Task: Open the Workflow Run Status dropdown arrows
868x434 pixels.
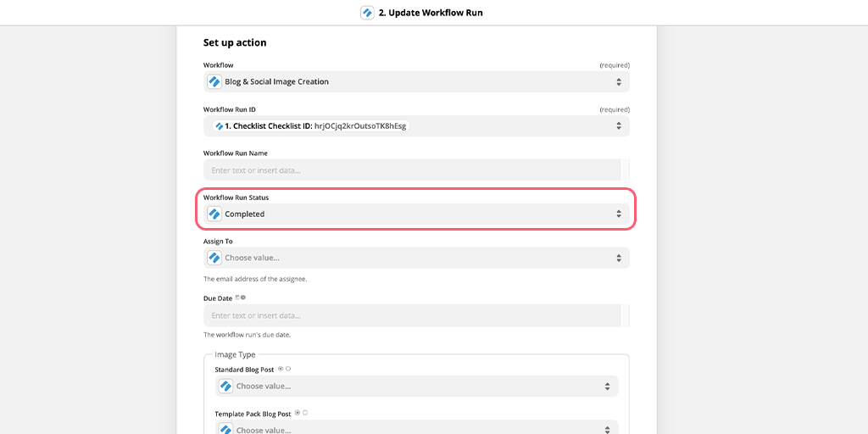Action: (619, 214)
